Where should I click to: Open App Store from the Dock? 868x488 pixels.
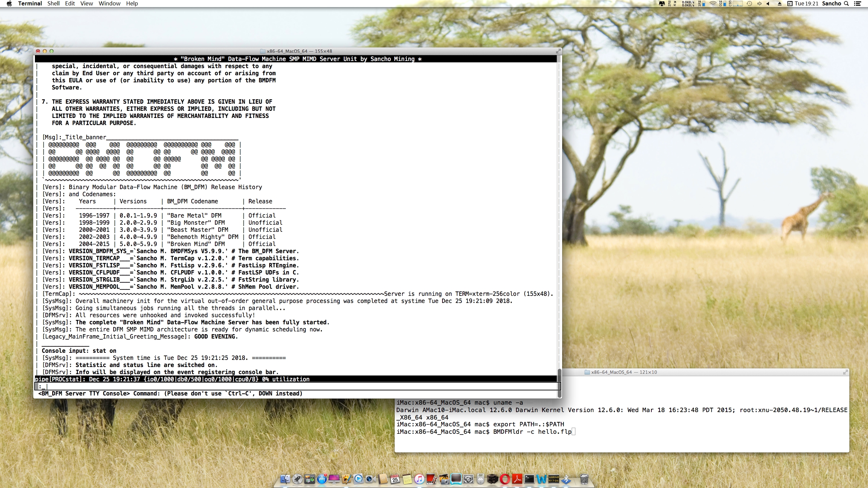tap(322, 479)
